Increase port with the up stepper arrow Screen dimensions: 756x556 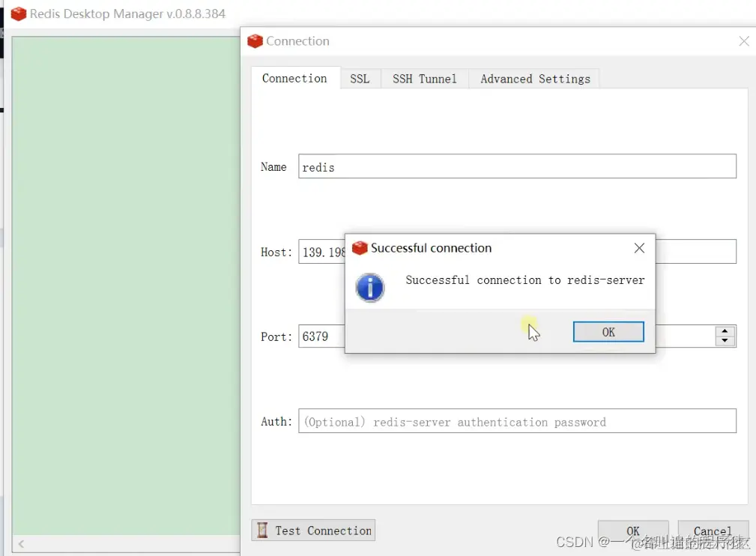click(x=725, y=331)
